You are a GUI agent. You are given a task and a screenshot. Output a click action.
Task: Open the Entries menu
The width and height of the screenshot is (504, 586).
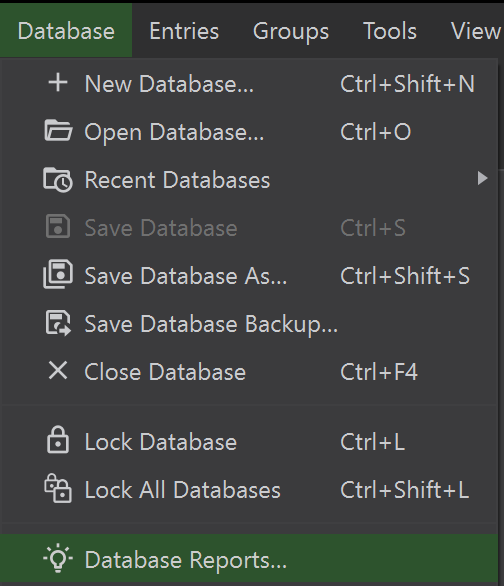pyautogui.click(x=184, y=31)
